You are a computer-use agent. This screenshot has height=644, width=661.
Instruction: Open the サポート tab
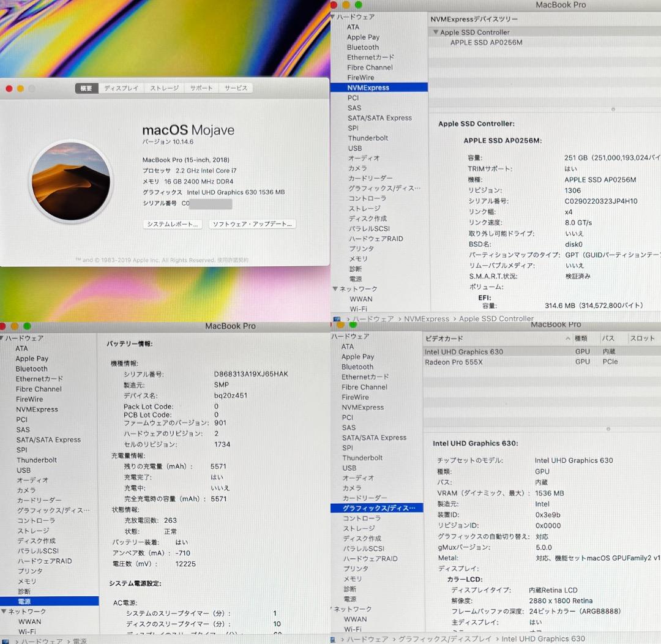click(x=201, y=88)
